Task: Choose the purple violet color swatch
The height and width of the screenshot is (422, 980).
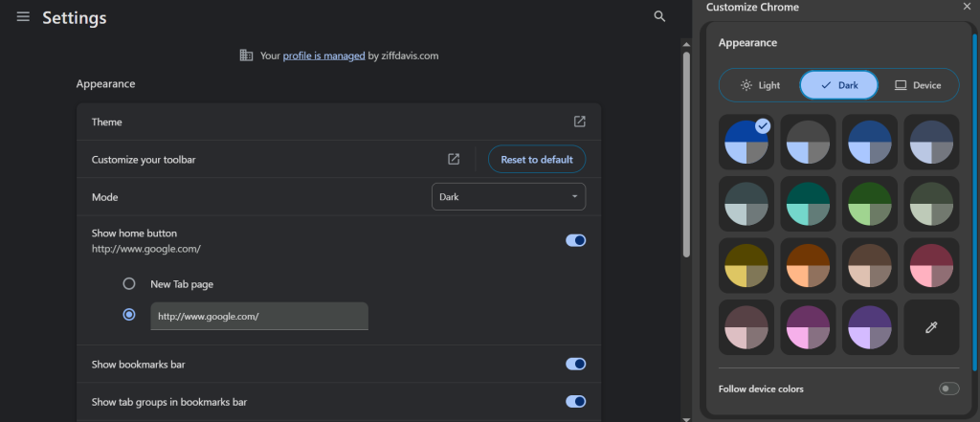Action: pos(869,327)
